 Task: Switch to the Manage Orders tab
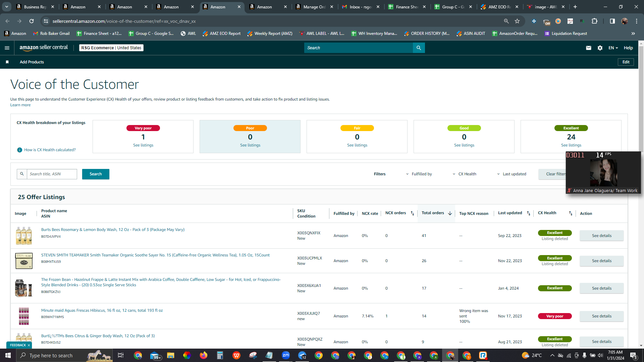(x=314, y=7)
